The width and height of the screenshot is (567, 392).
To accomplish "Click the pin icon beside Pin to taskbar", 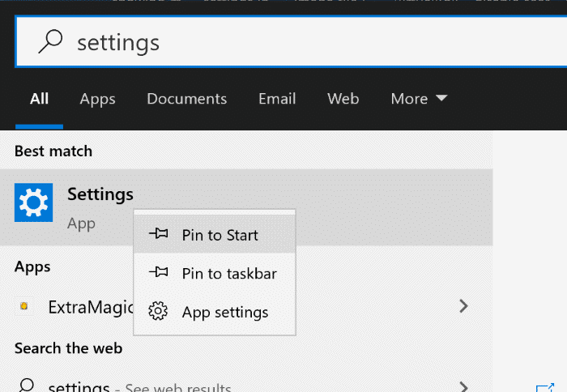I will coord(159,273).
